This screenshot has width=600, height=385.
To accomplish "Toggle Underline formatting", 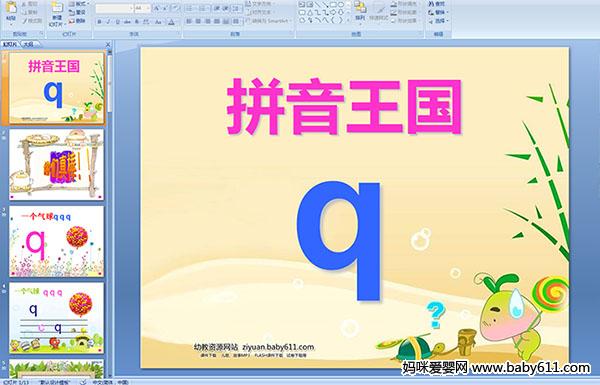I will click(x=117, y=22).
